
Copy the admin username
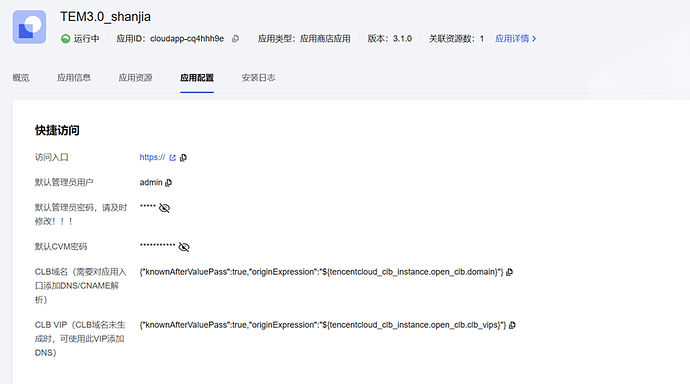click(169, 183)
